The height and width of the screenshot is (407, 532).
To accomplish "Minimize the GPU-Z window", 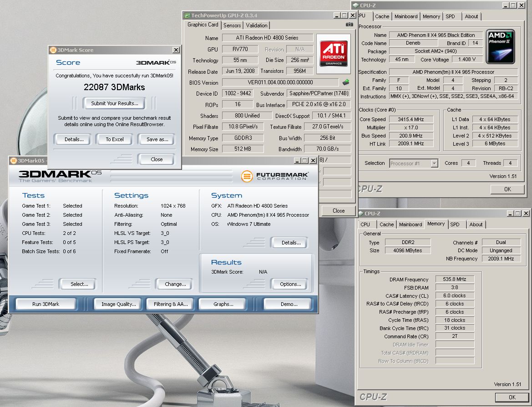I will tap(336, 15).
